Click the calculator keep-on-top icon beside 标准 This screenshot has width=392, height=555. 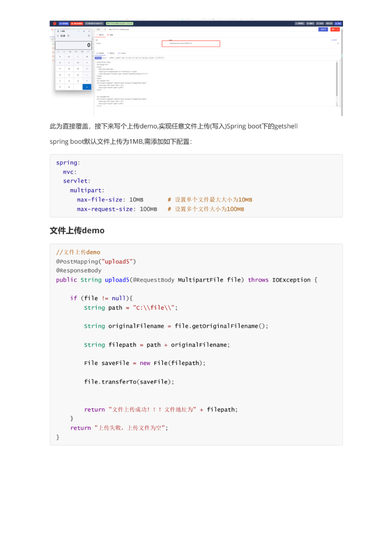pyautogui.click(x=68, y=36)
